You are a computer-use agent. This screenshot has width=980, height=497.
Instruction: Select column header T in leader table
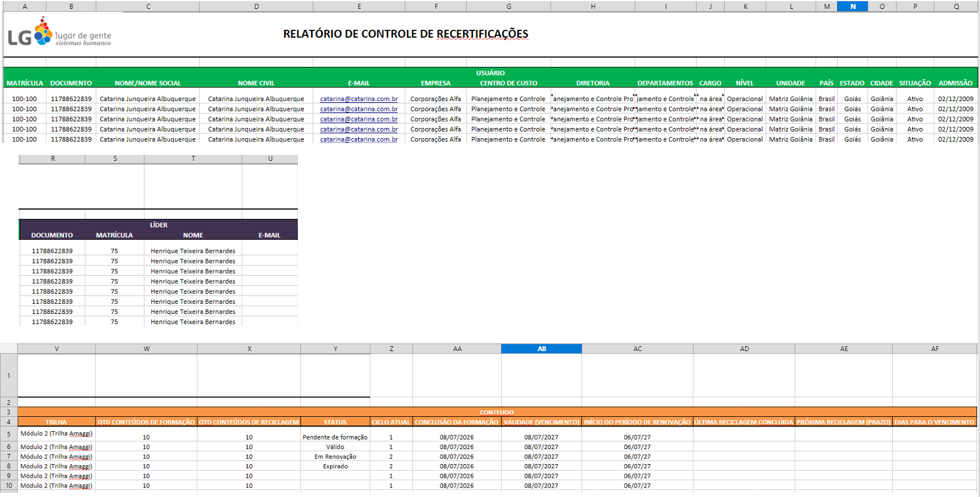tap(193, 158)
